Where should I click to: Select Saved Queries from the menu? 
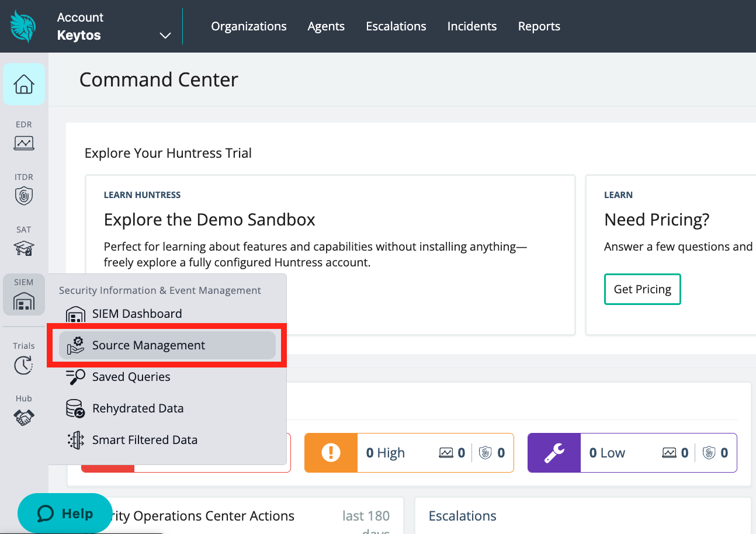point(130,377)
